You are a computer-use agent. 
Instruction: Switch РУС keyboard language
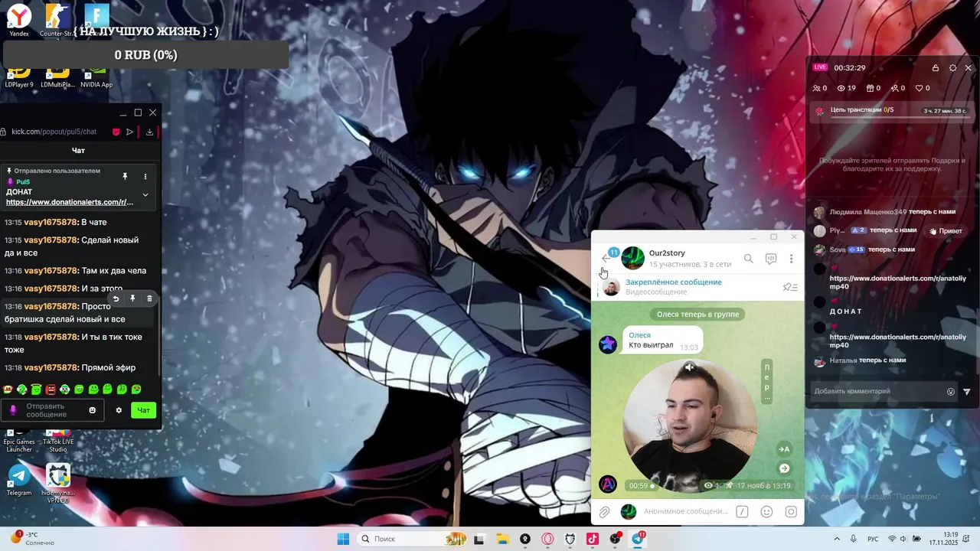pyautogui.click(x=872, y=539)
